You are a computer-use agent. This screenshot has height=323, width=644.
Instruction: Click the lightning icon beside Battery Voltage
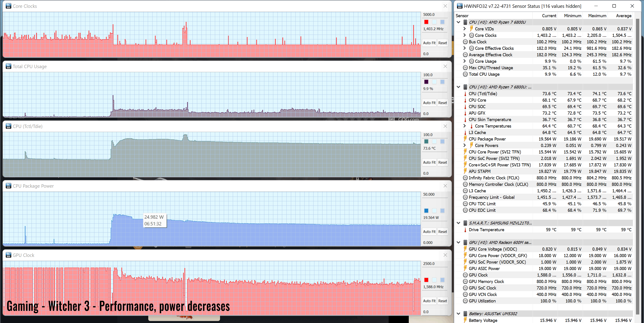coord(465,320)
